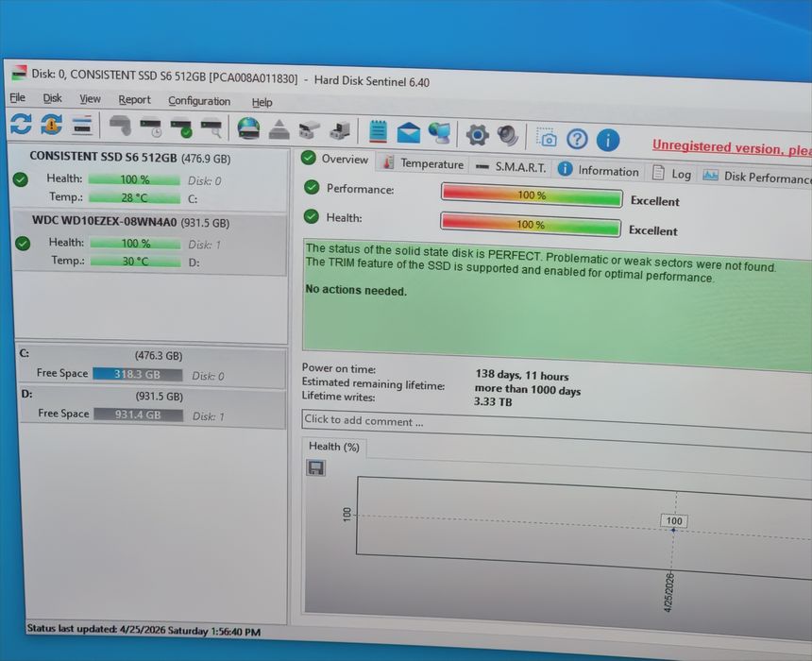
Task: Click the green check beside Performance label
Action: [312, 187]
